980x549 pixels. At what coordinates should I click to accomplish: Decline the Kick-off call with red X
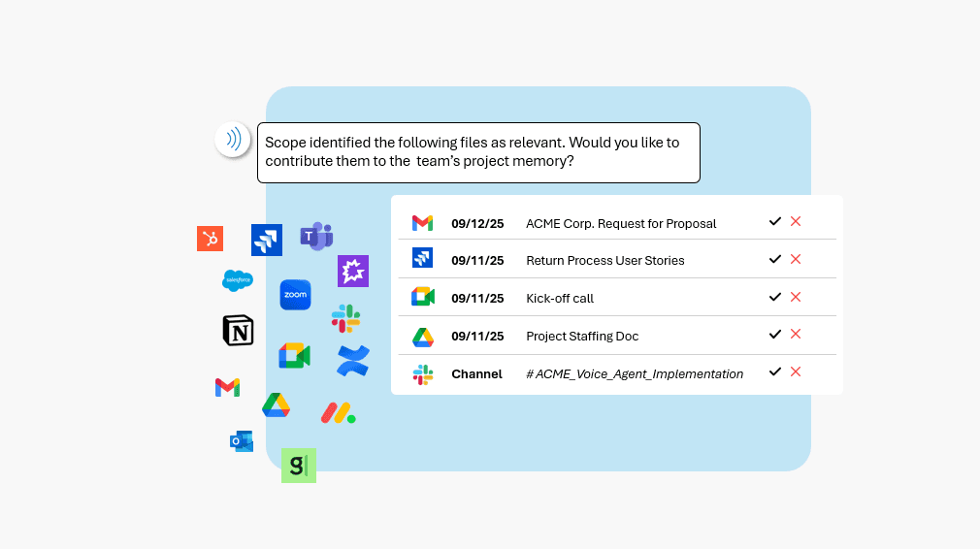click(x=796, y=297)
